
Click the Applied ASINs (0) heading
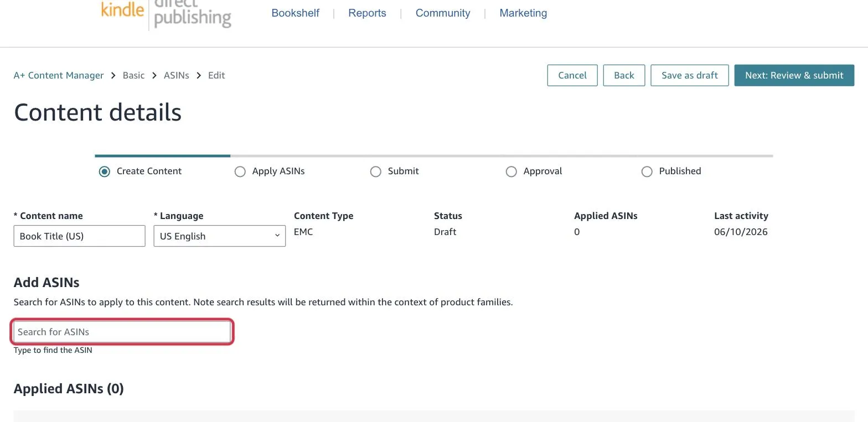[69, 389]
